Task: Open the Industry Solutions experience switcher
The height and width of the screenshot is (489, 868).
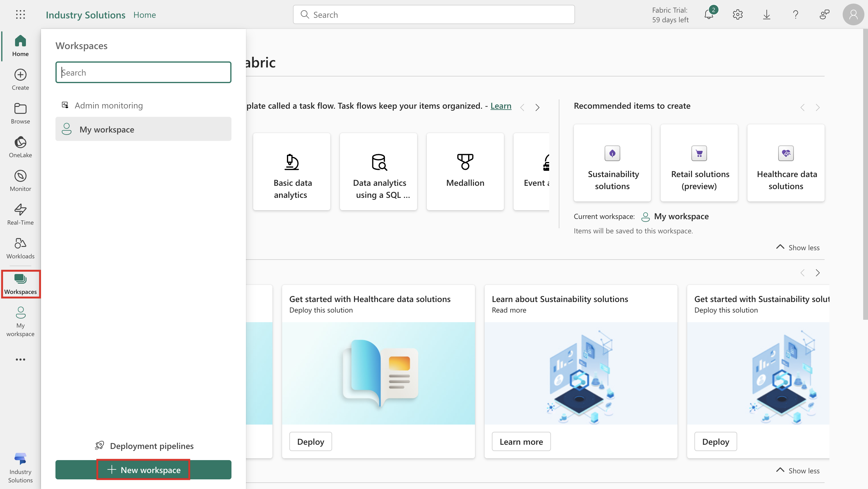Action: [x=20, y=467]
